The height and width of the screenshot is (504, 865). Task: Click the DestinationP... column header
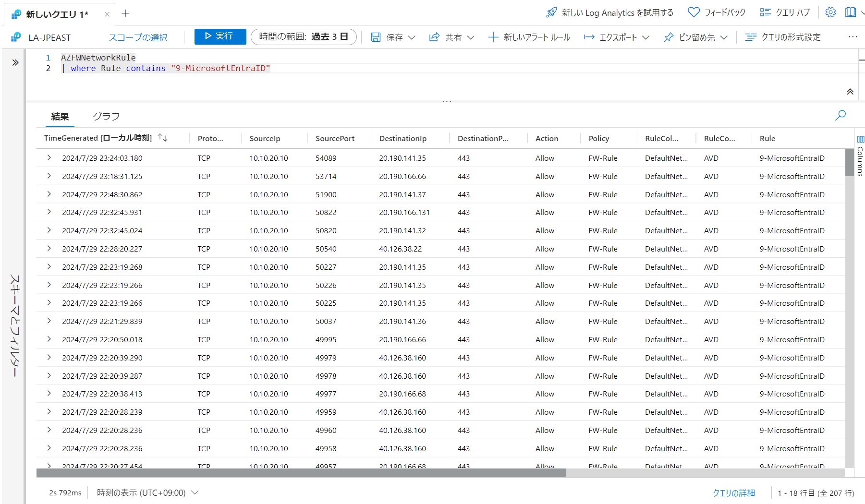pos(483,138)
